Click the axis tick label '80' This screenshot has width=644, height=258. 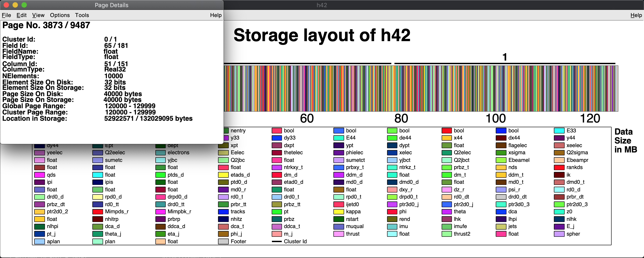click(x=401, y=118)
